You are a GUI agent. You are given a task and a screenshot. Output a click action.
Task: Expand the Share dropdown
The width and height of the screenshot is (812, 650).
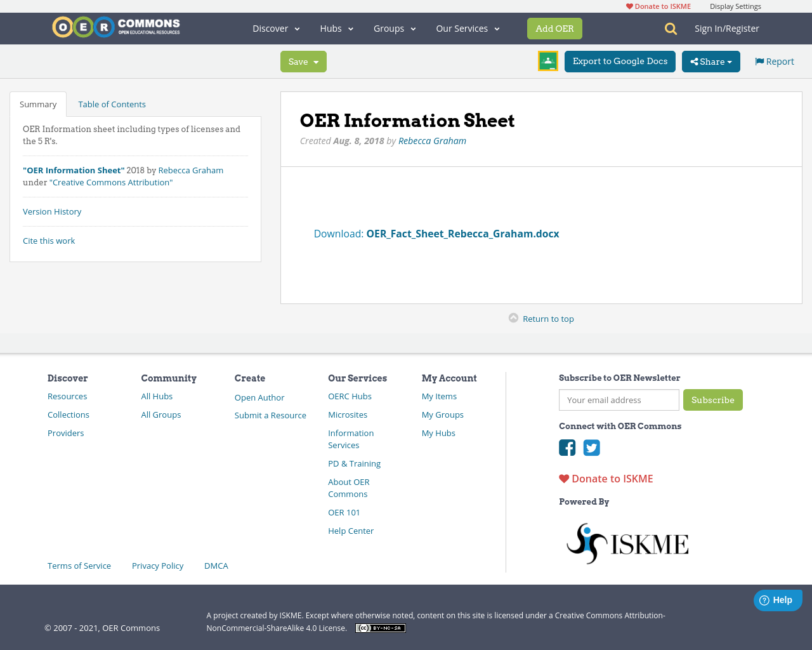[x=710, y=62]
